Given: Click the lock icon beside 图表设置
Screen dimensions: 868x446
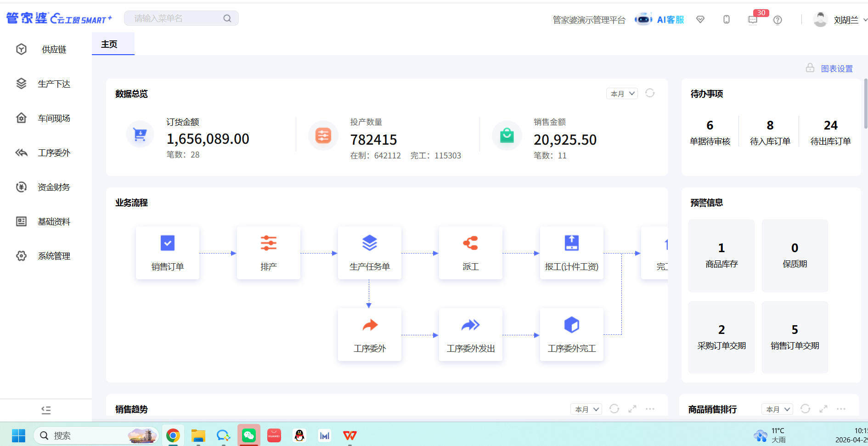Looking at the screenshot, I should pos(810,68).
